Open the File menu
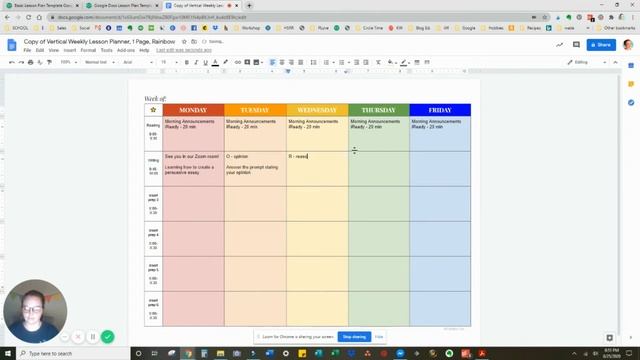The height and width of the screenshot is (360, 640). [x=27, y=50]
